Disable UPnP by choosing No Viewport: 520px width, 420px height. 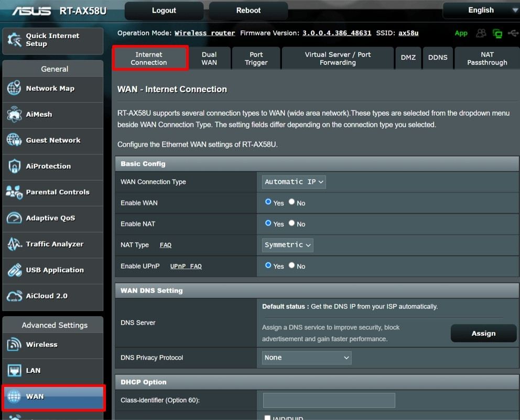pos(292,266)
